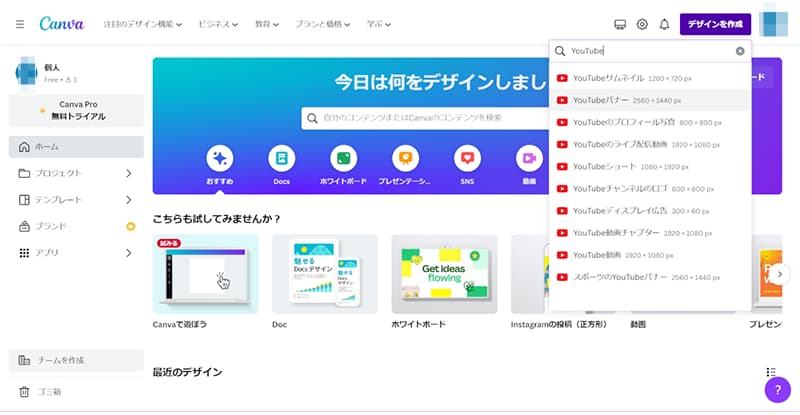
Task: Select the Docs category icon
Action: [282, 158]
